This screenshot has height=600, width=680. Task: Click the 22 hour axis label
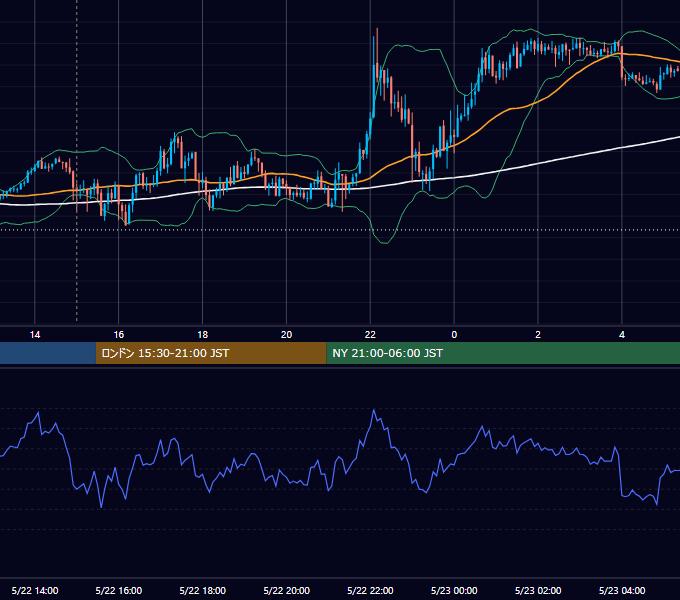pos(370,335)
